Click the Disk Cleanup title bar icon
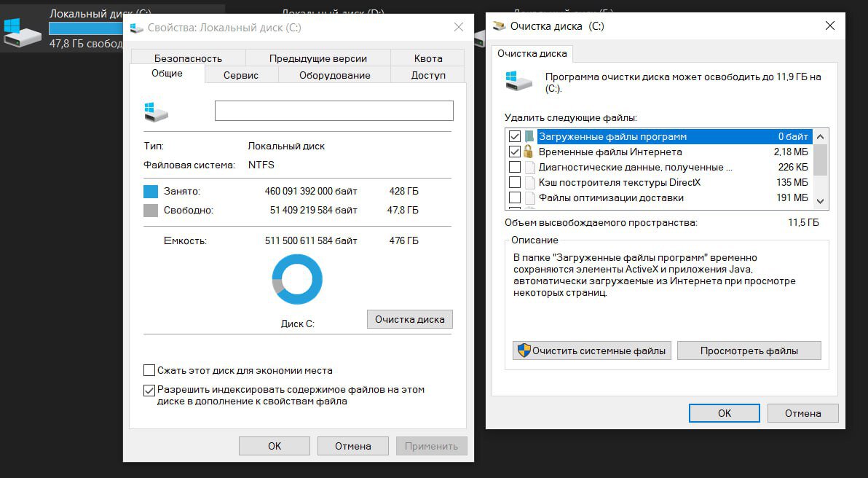Screen dimensions: 868x478 (499, 26)
